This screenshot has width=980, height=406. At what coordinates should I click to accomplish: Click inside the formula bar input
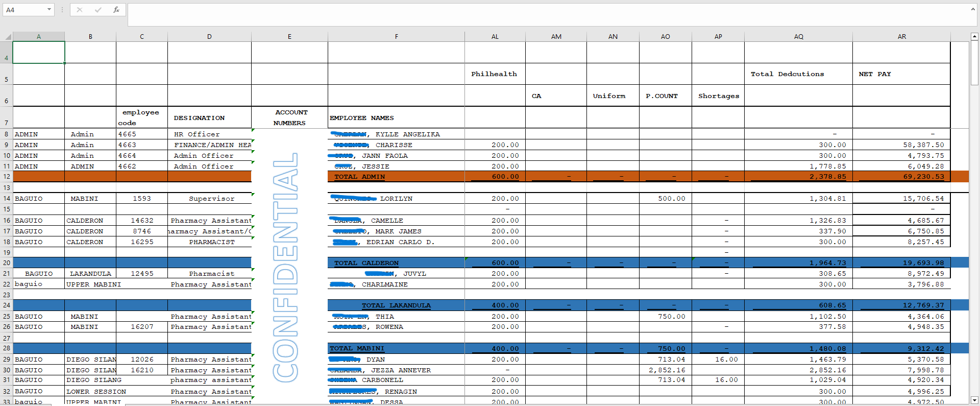coord(549,15)
